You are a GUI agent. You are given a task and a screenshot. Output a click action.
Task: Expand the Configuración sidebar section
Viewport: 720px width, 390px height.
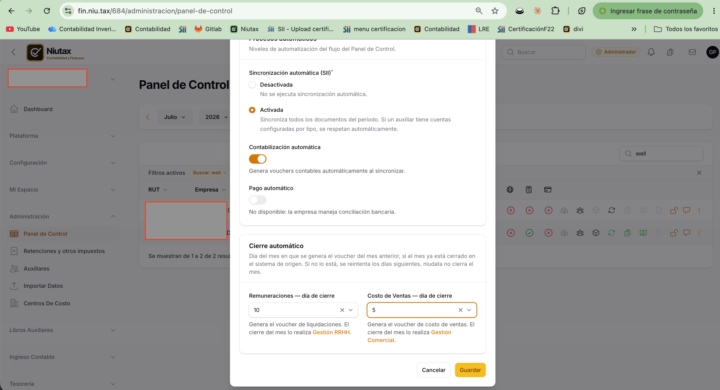click(x=62, y=163)
